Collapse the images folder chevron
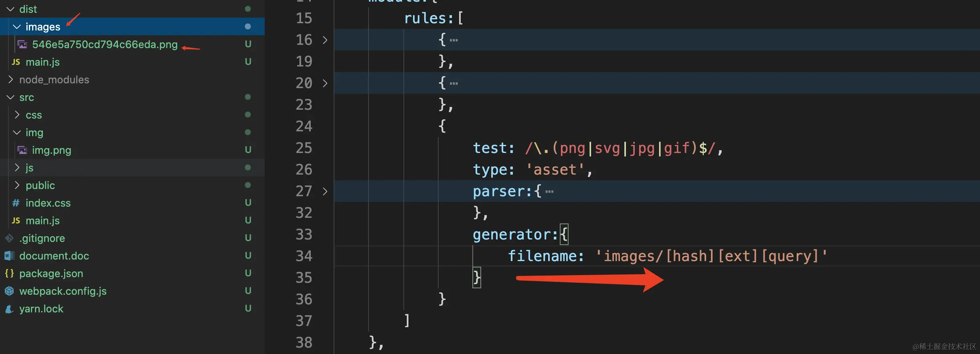Viewport: 980px width, 354px height. (x=17, y=26)
